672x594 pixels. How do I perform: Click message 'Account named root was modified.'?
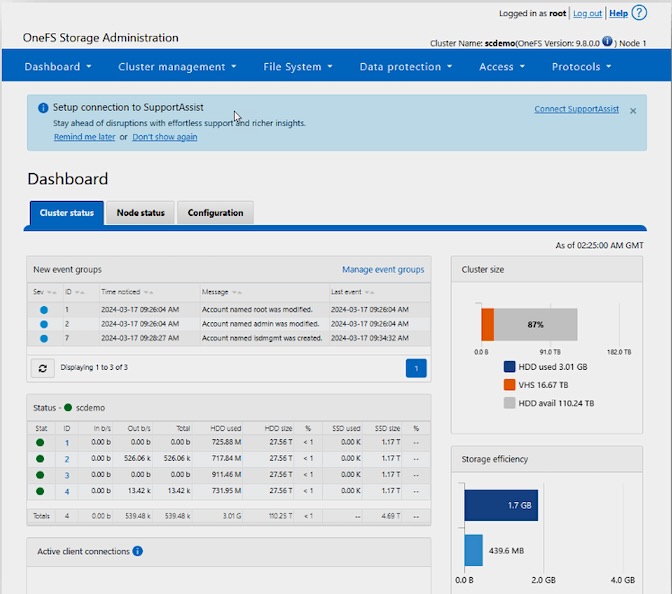tap(257, 309)
